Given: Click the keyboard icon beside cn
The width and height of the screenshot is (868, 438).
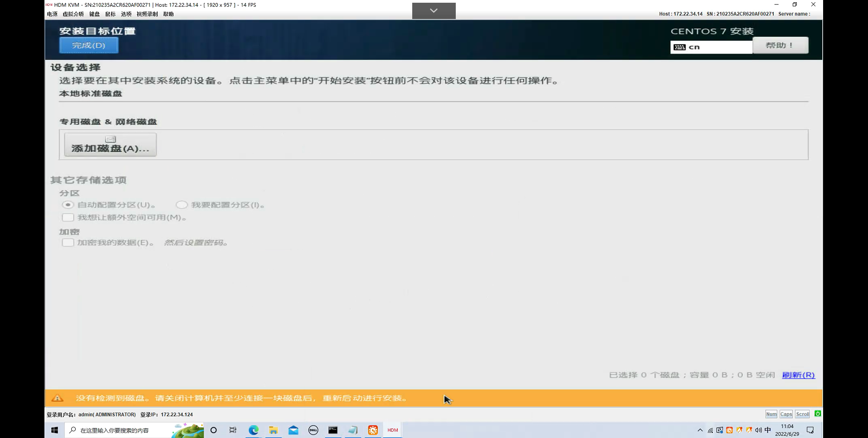Looking at the screenshot, I should coord(679,47).
